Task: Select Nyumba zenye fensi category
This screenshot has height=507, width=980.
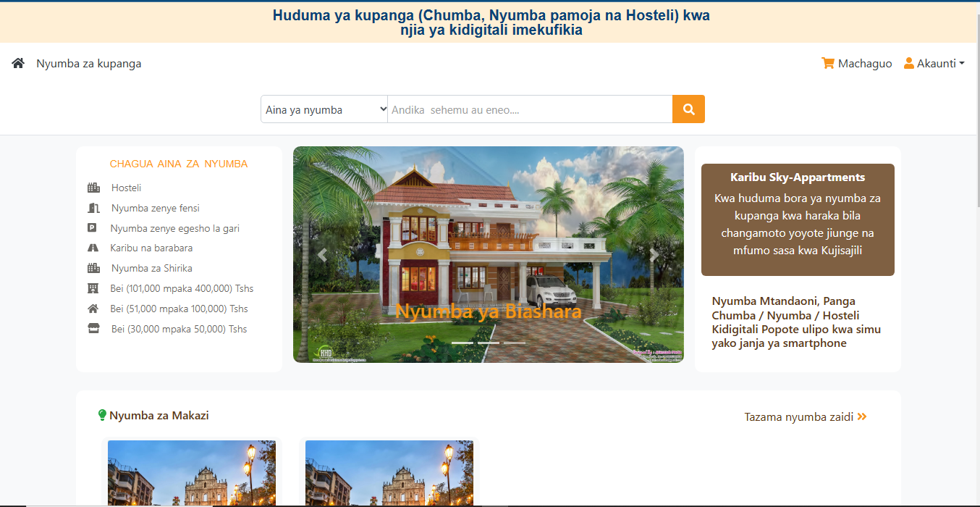Action: tap(155, 209)
